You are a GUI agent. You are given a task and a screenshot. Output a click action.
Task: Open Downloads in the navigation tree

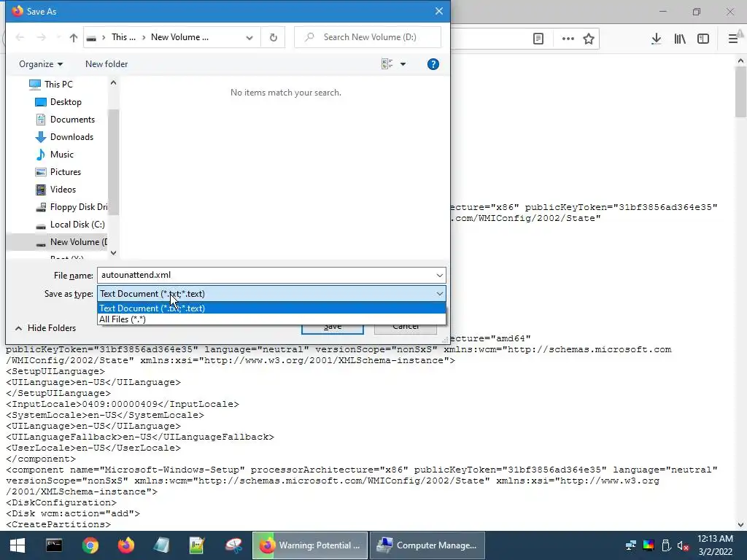click(64, 137)
